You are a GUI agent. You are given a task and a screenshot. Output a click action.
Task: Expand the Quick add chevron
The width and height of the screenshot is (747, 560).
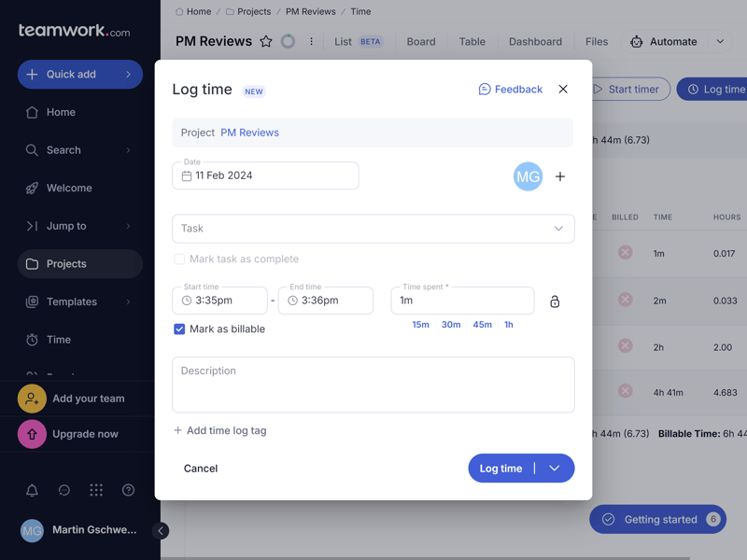tap(128, 75)
